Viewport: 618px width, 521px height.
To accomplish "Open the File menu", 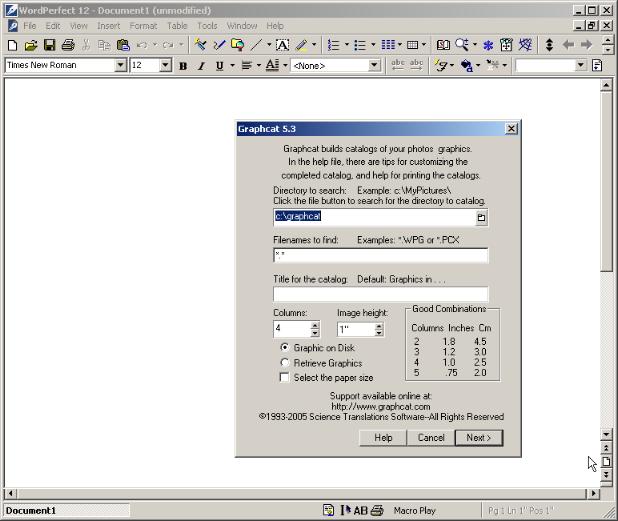I will (x=30, y=26).
